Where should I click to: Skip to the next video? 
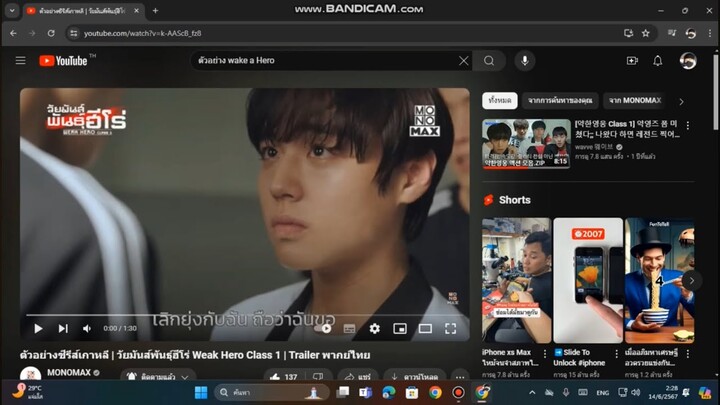tap(63, 328)
